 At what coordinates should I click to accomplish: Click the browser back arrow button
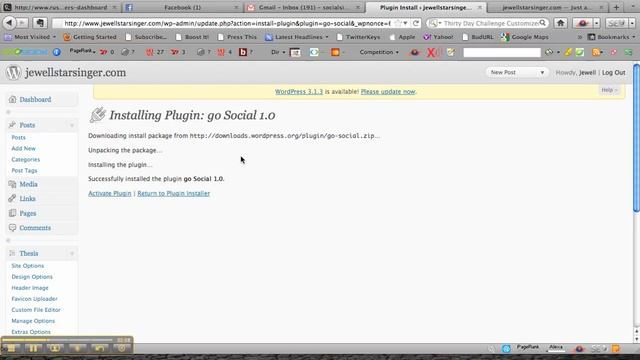point(9,23)
